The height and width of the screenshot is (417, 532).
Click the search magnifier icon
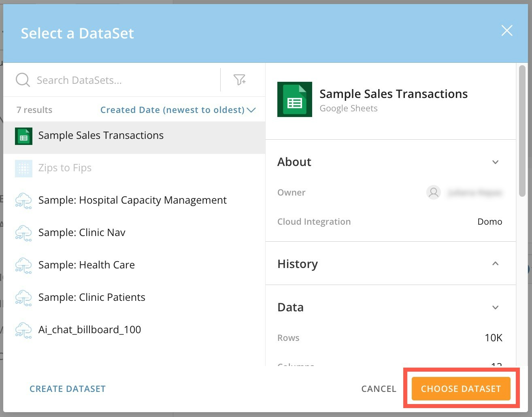[23, 80]
